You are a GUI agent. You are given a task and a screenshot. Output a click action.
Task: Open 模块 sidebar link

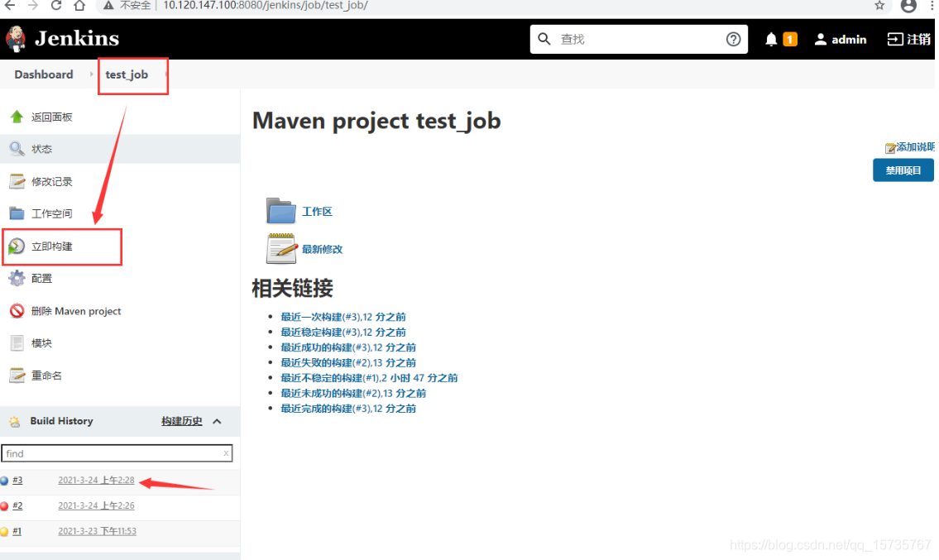point(41,343)
